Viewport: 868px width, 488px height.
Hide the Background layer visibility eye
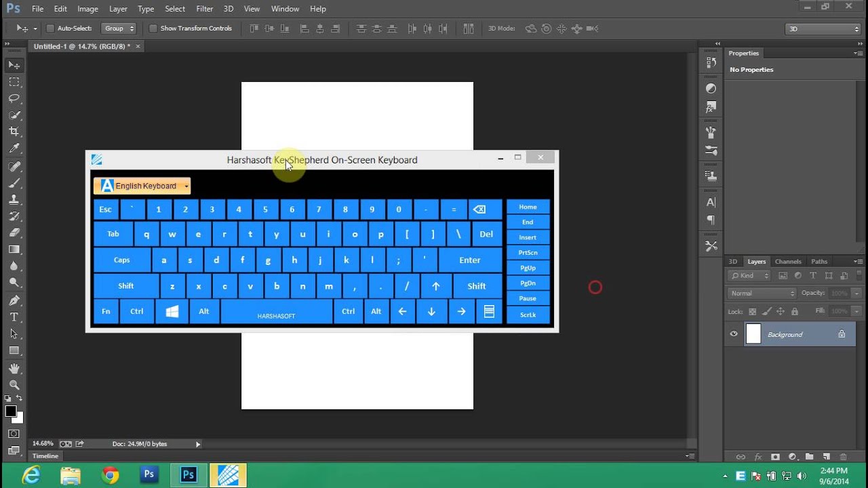pyautogui.click(x=734, y=334)
